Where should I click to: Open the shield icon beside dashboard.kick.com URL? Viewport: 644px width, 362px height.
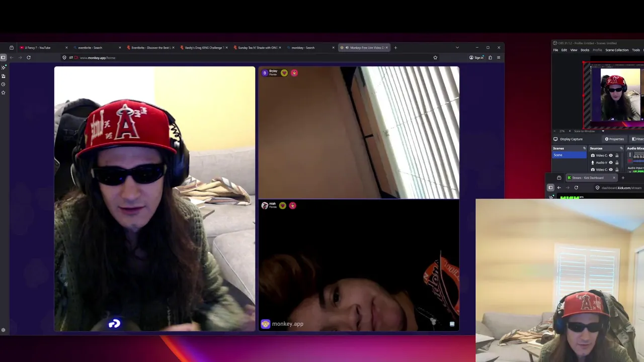[597, 188]
